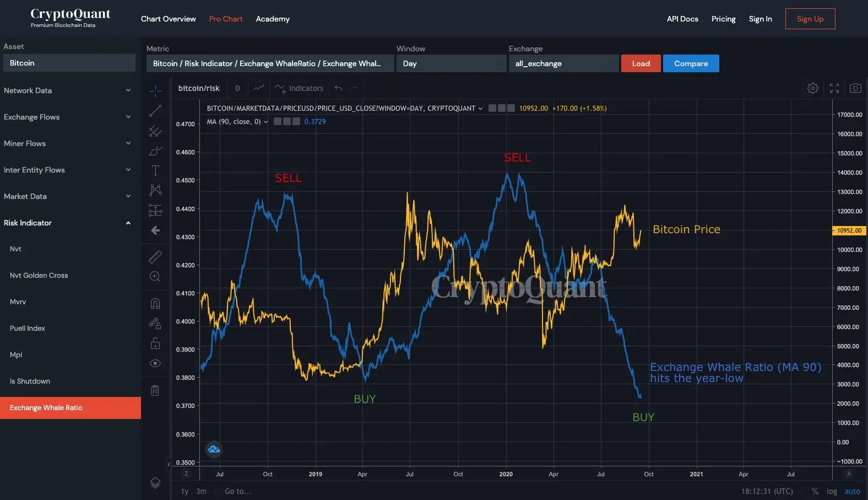Click the MA indicator color swatch
This screenshot has height=500, width=868.
278,122
